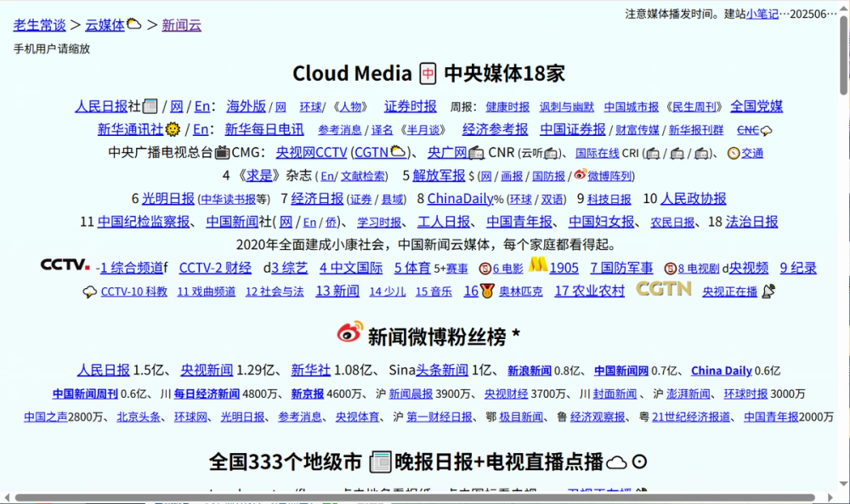This screenshot has height=504, width=850.
Task: Open 证券时报 link
Action: [411, 106]
